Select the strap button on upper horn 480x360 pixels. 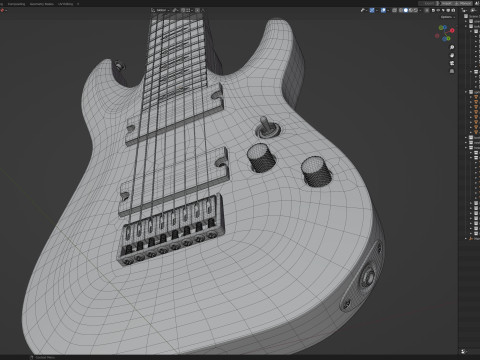[119, 66]
